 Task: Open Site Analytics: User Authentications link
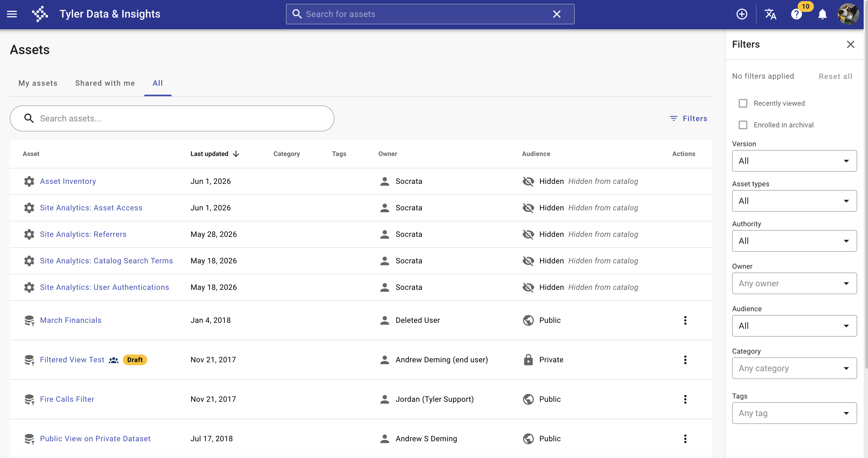[104, 287]
